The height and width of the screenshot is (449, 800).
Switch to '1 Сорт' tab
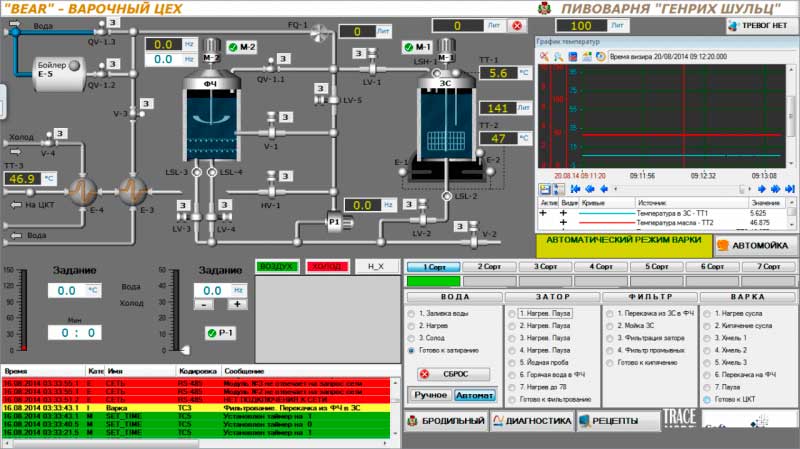(433, 266)
